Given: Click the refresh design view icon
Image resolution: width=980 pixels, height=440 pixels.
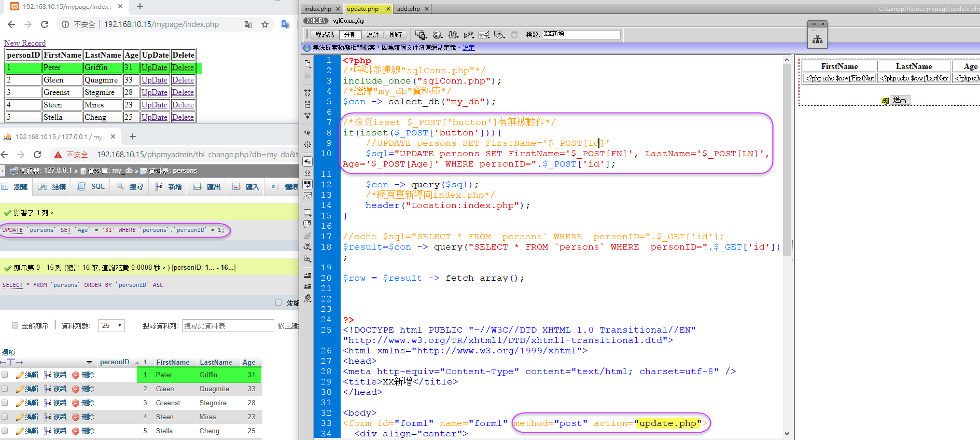Looking at the screenshot, I should tap(514, 35).
